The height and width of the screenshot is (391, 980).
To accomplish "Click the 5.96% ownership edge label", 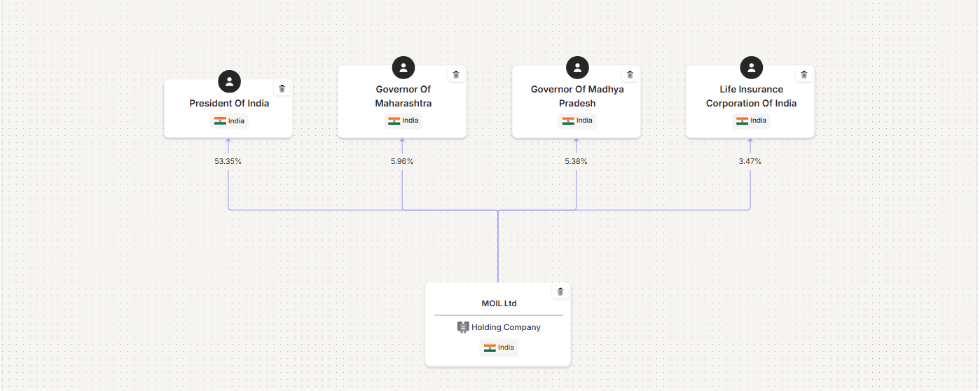I will point(402,161).
